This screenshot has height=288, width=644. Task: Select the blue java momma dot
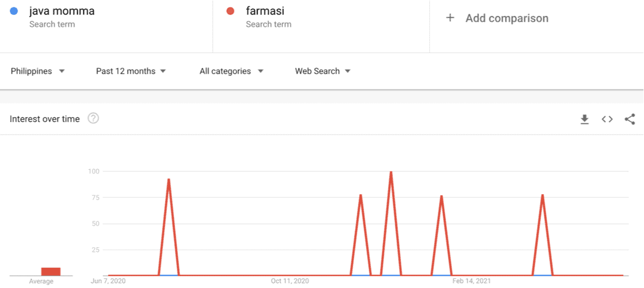[x=14, y=11]
